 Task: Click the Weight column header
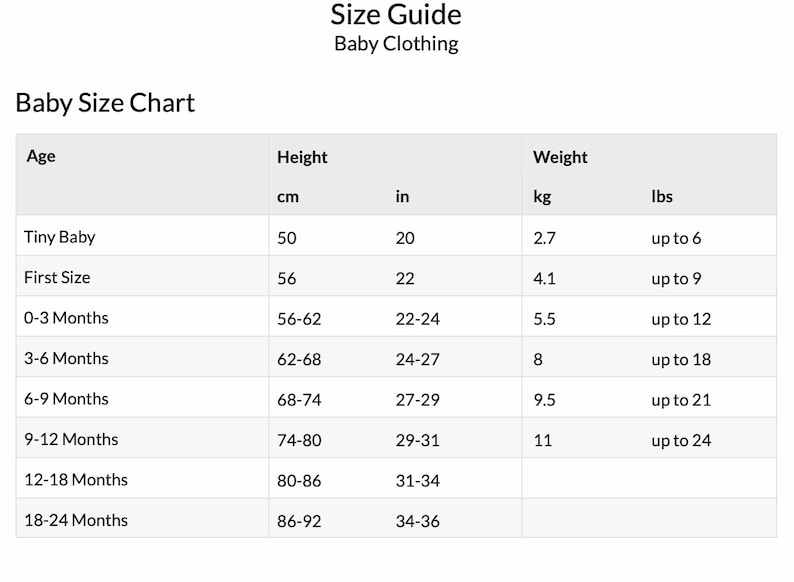tap(560, 157)
